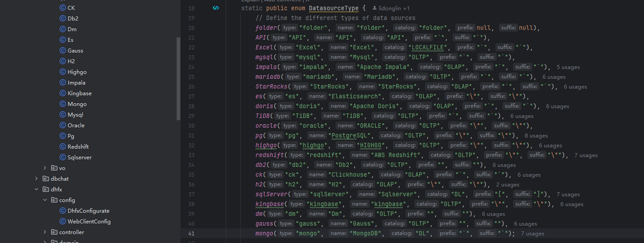The width and height of the screenshot is (644, 243).
Task: Collapse the config package chevron
Action: pos(45,200)
